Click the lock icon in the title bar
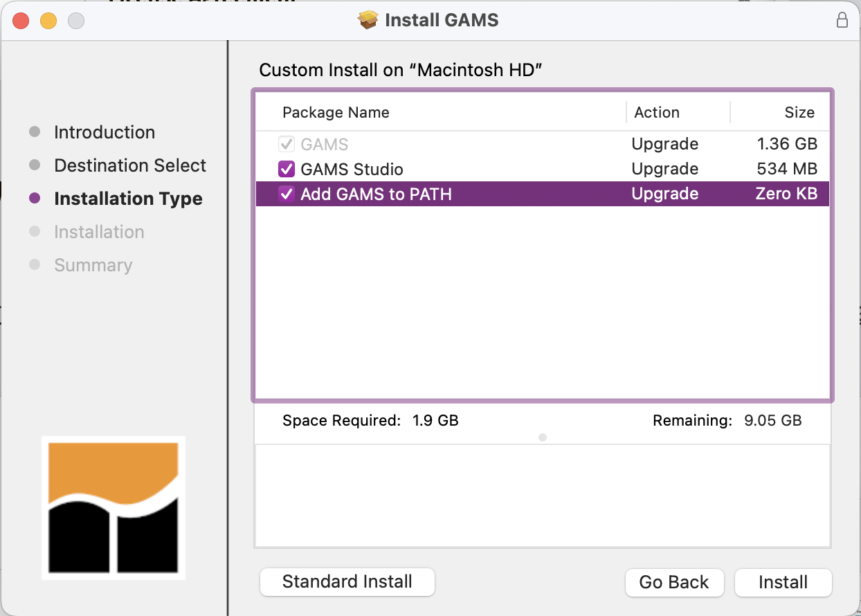This screenshot has width=861, height=616. pos(842,21)
